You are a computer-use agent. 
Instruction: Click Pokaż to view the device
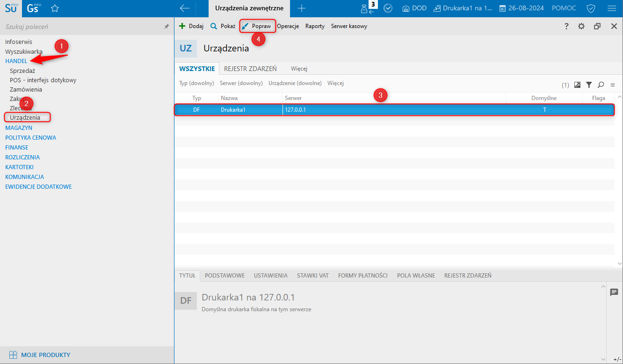[223, 26]
